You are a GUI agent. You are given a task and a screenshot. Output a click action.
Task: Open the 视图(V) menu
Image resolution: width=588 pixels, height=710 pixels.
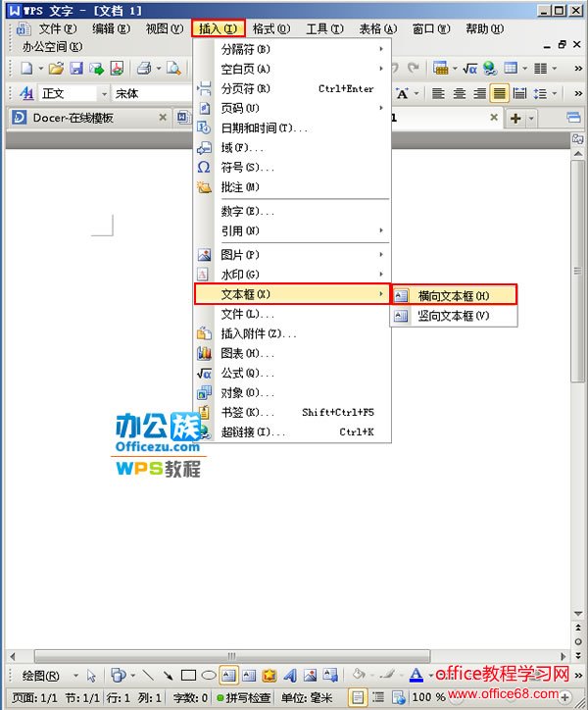point(165,29)
